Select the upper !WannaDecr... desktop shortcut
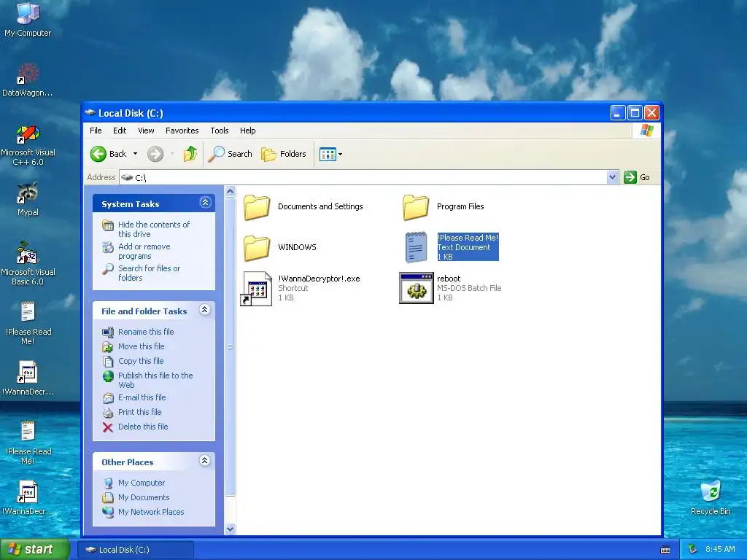Viewport: 747px width, 560px height. click(28, 378)
